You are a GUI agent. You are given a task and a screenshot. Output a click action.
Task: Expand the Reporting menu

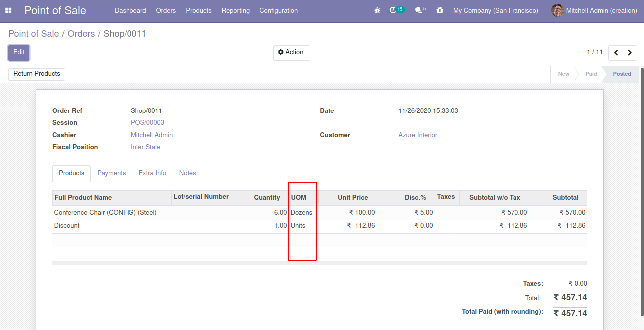pos(235,10)
